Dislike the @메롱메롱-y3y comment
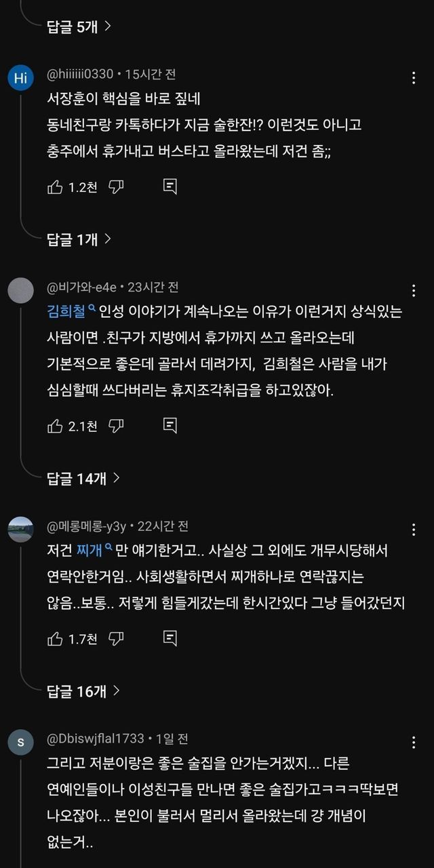434x868 pixels. pyautogui.click(x=116, y=638)
